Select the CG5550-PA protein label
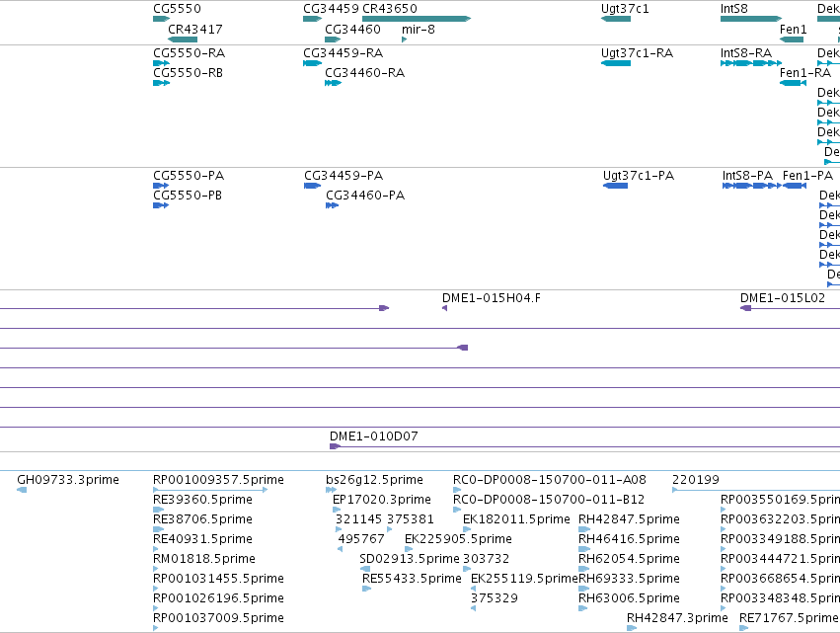The width and height of the screenshot is (840, 633). 189,176
